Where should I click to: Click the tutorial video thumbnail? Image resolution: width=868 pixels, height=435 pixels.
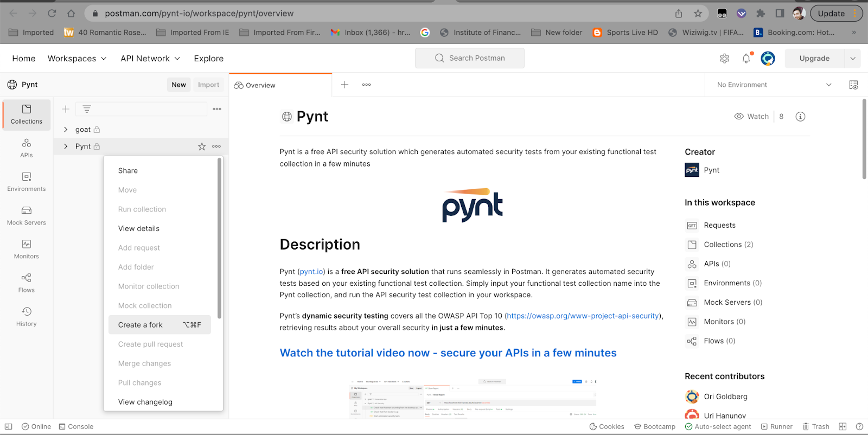coord(473,398)
